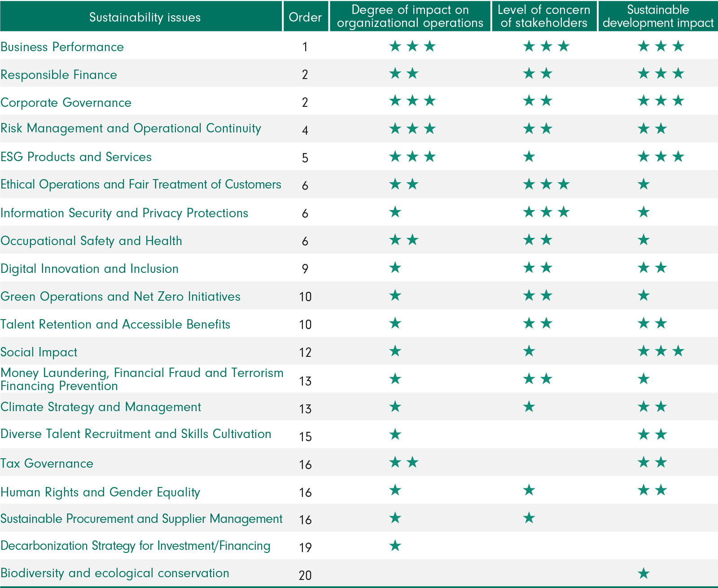This screenshot has width=718, height=588.
Task: Click order number 4 for Risk Management
Action: pyautogui.click(x=305, y=130)
